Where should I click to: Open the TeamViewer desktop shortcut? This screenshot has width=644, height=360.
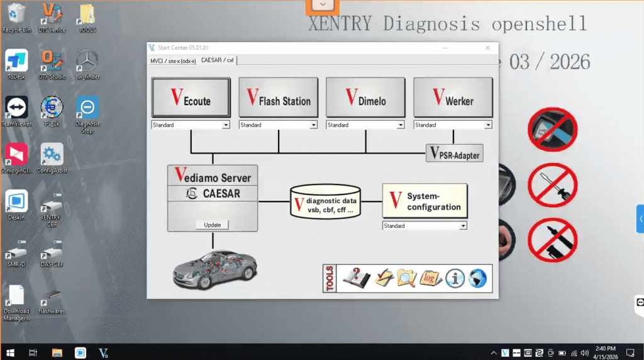(x=16, y=109)
